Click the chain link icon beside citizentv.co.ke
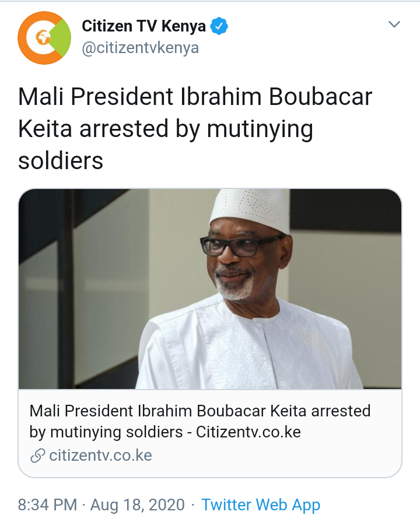The width and height of the screenshot is (420, 522). pyautogui.click(x=37, y=456)
